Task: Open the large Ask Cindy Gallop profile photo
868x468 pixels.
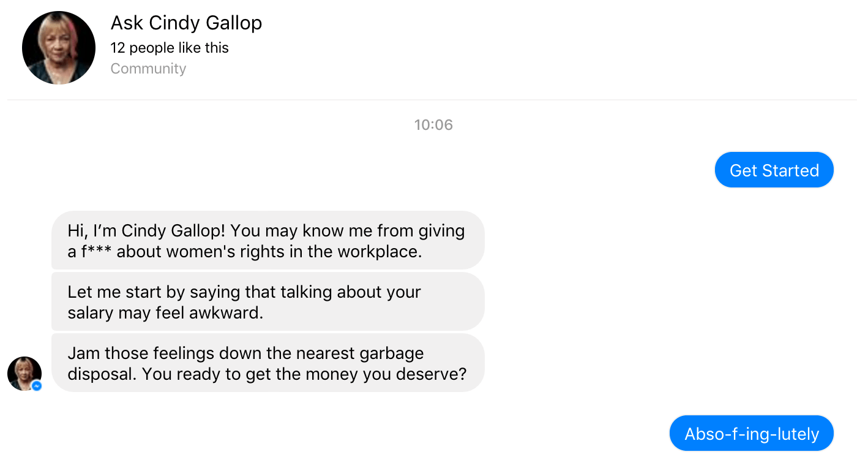Action: pyautogui.click(x=59, y=48)
